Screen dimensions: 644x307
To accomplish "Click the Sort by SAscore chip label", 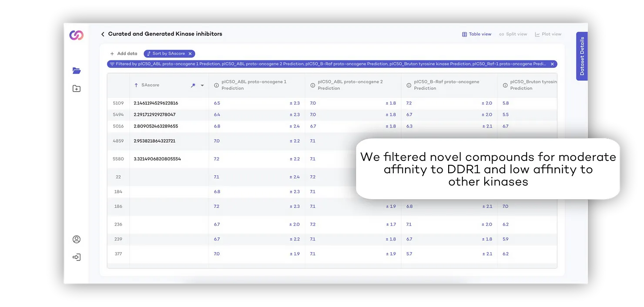I will coord(168,53).
